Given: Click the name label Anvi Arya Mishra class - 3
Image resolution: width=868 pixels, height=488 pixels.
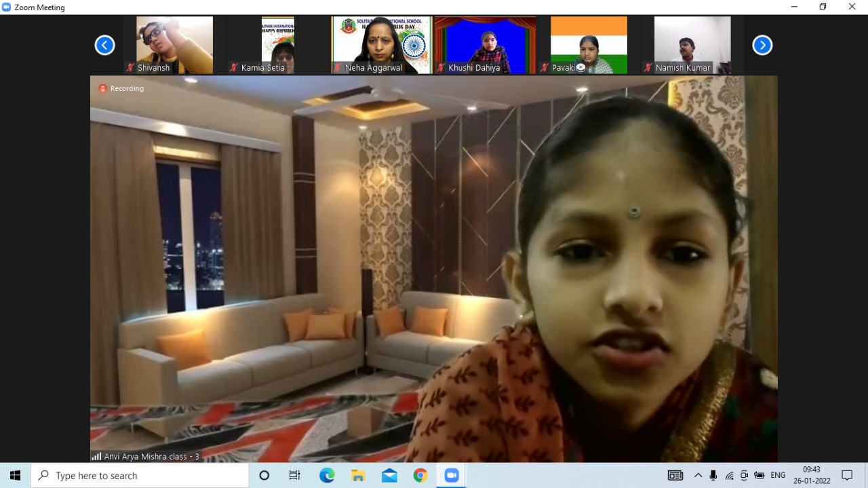Looking at the screenshot, I should tap(152, 457).
